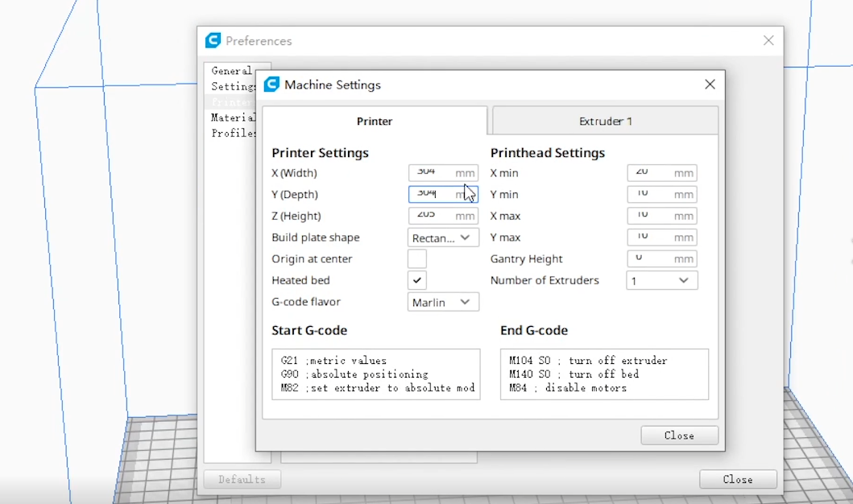The width and height of the screenshot is (853, 504).
Task: Click inside the End G-code text box
Action: [604, 374]
